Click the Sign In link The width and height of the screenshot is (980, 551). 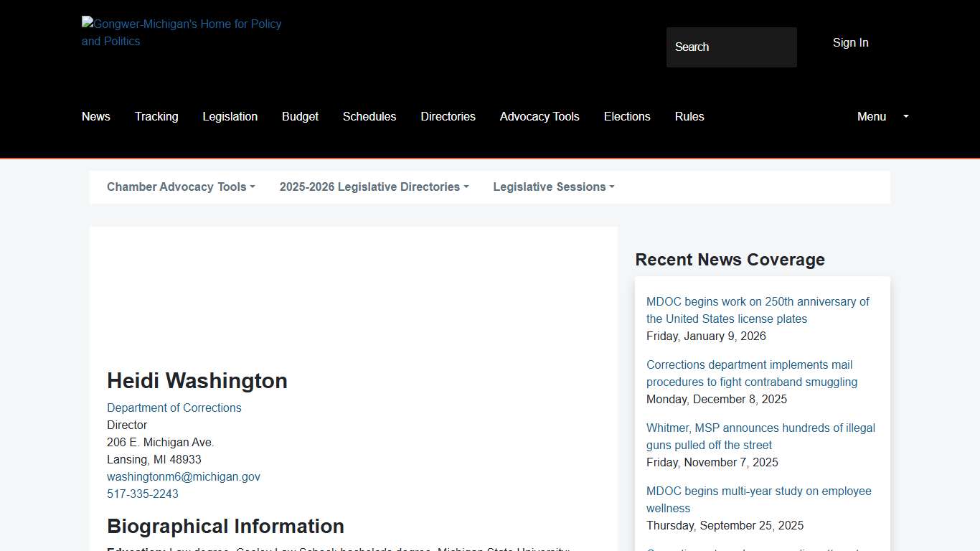(850, 42)
